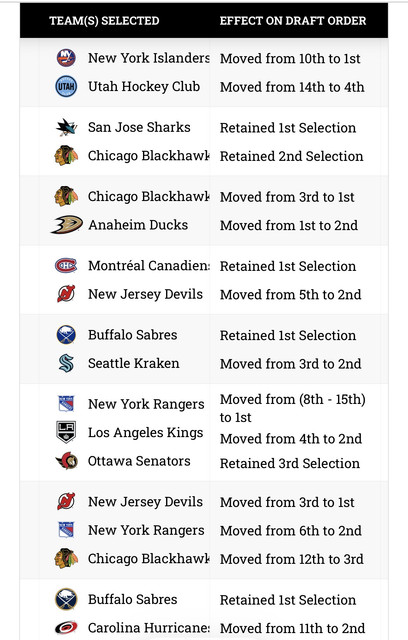The height and width of the screenshot is (640, 408).
Task: Open the Ottawa Senators team name
Action: 139,461
